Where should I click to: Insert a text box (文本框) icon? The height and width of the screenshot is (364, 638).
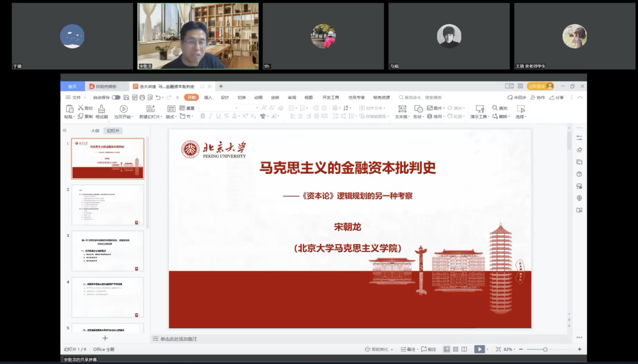(402, 109)
